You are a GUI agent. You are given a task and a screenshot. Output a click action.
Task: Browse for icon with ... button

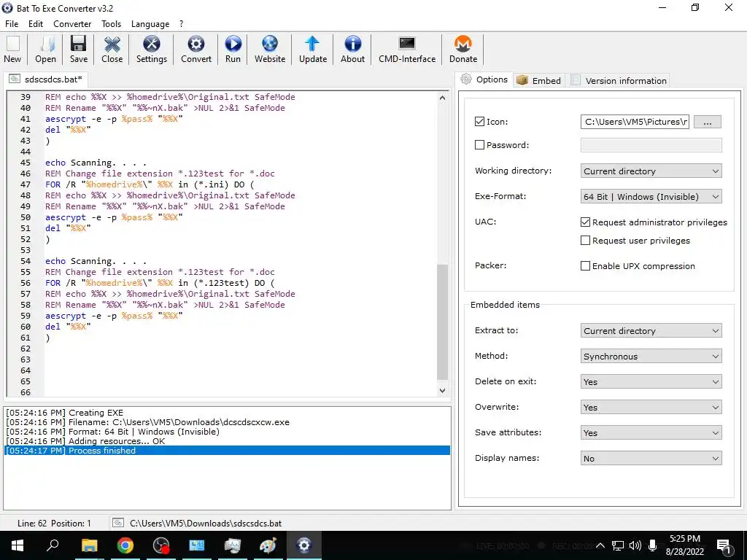[708, 122]
